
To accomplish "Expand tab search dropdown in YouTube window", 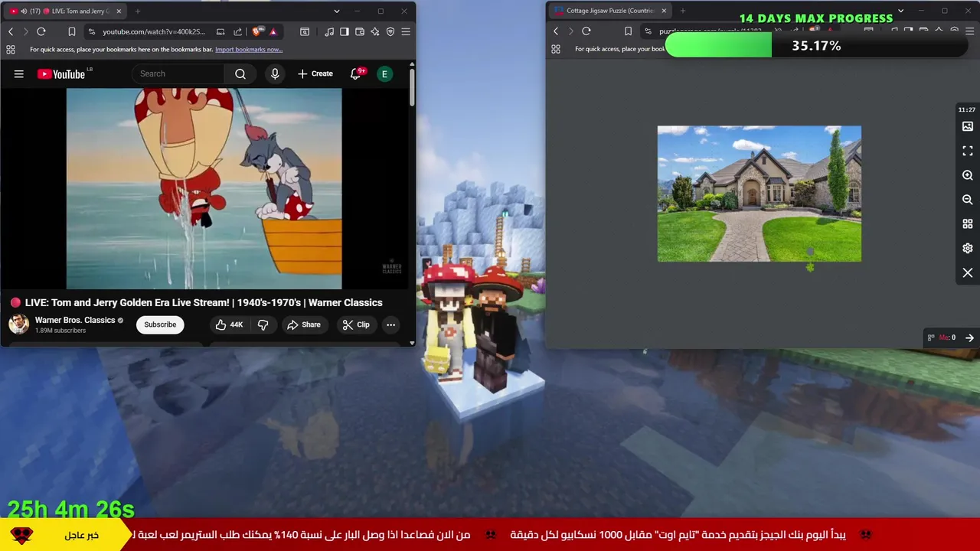I will (x=337, y=11).
